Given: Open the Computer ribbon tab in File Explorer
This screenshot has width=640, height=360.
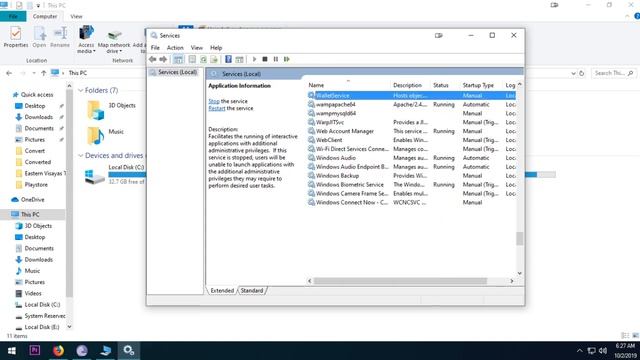Looking at the screenshot, I should (45, 16).
